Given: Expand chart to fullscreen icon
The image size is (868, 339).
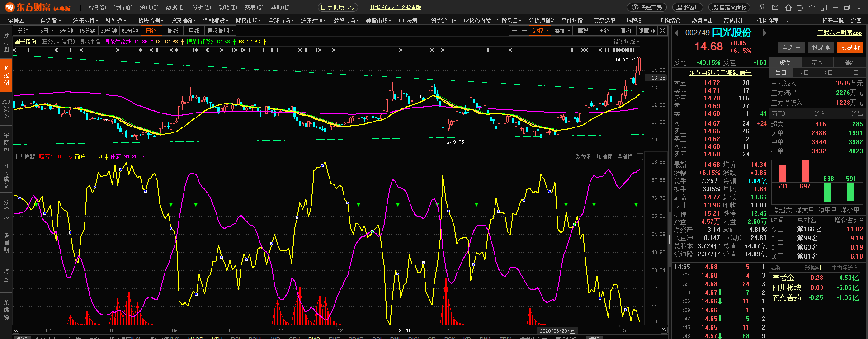Looking at the screenshot, I should (662, 31).
